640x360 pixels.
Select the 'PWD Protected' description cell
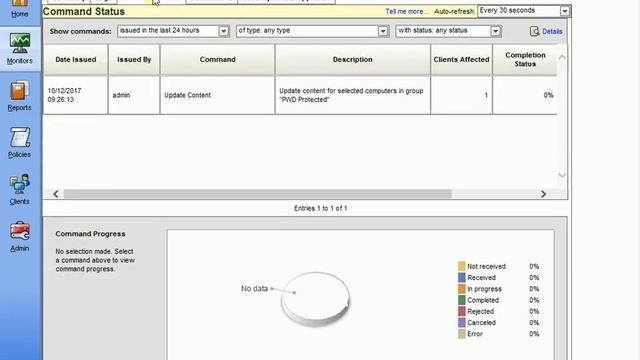(x=353, y=95)
